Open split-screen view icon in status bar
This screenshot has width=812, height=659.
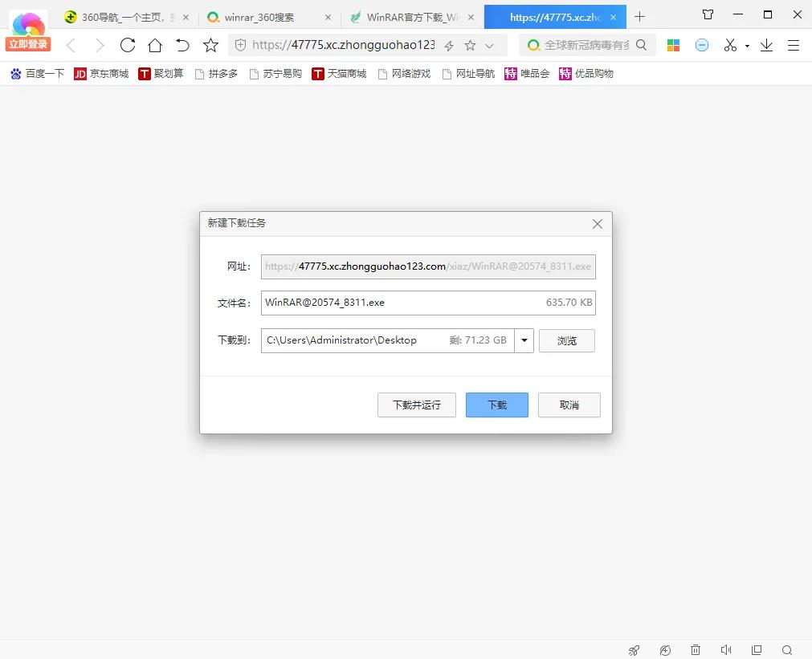tap(756, 650)
